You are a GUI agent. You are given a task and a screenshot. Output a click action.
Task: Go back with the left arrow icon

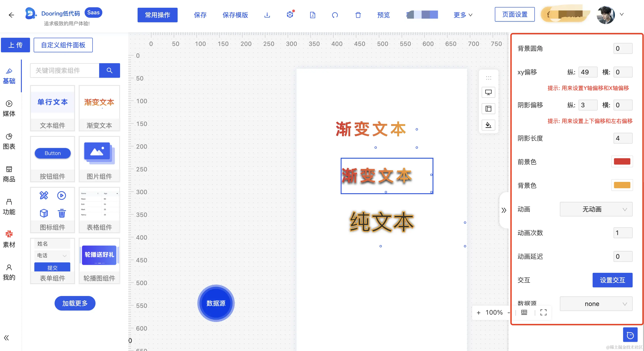(11, 15)
